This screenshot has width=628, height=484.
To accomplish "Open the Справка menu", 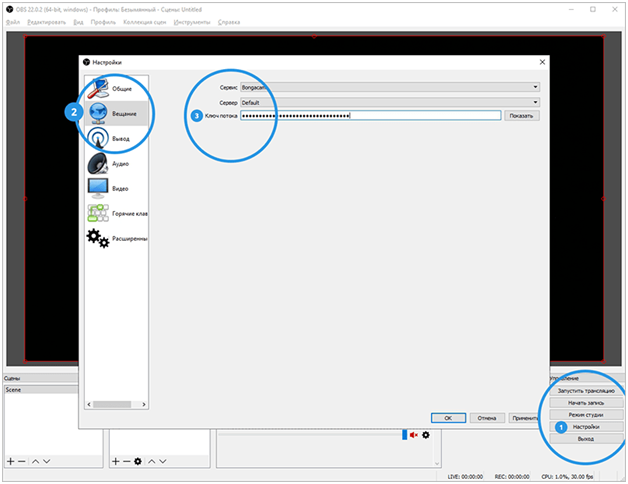I will coord(229,22).
